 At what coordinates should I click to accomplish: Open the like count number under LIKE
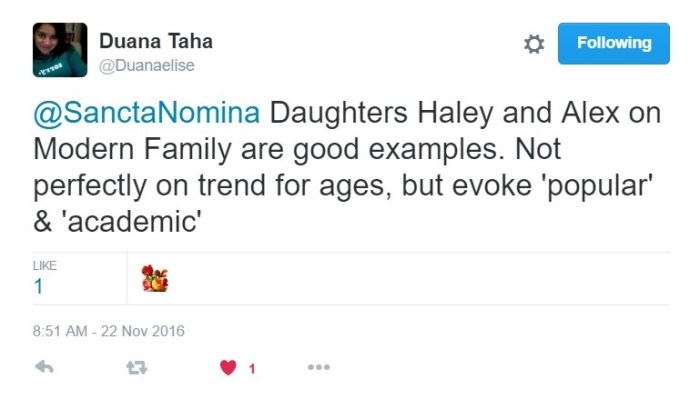click(x=38, y=287)
